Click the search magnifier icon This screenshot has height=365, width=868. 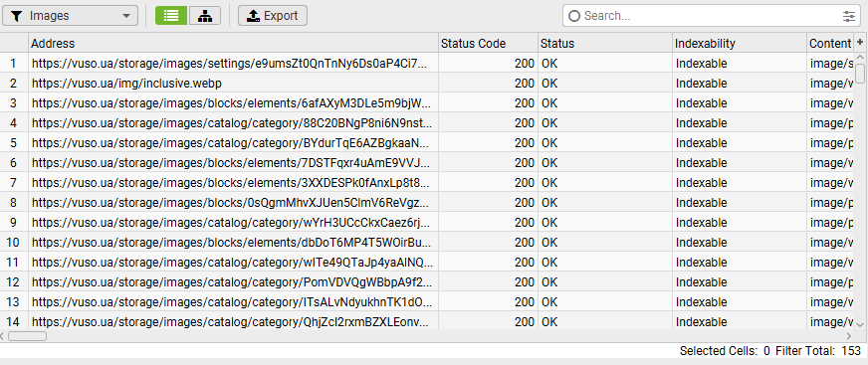click(574, 16)
